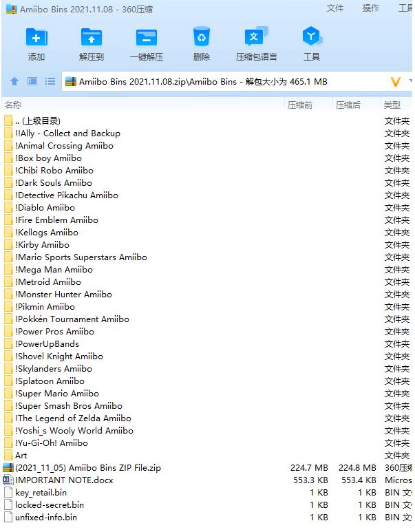The height and width of the screenshot is (532, 415).
Task: Switch to thumbnail view icon
Action: click(x=32, y=81)
